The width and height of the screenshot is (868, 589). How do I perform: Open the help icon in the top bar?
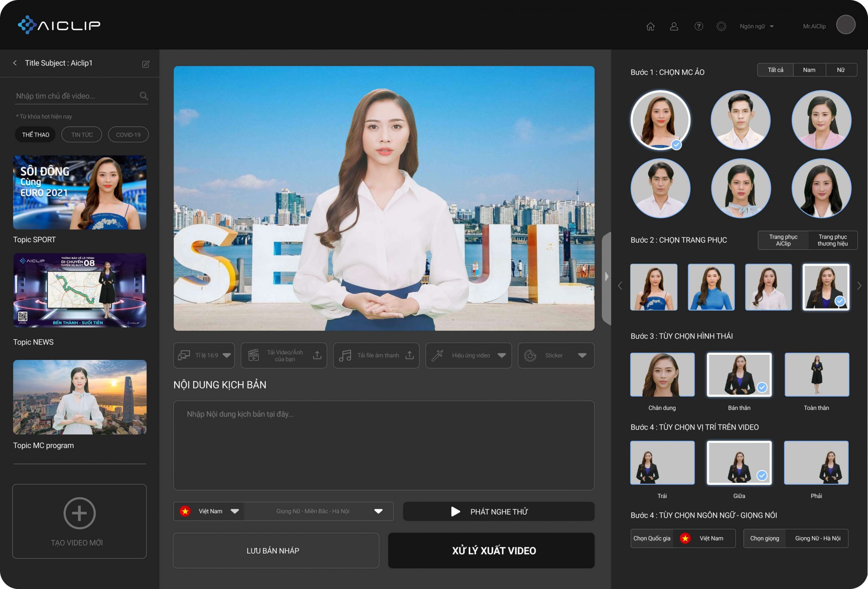point(698,26)
